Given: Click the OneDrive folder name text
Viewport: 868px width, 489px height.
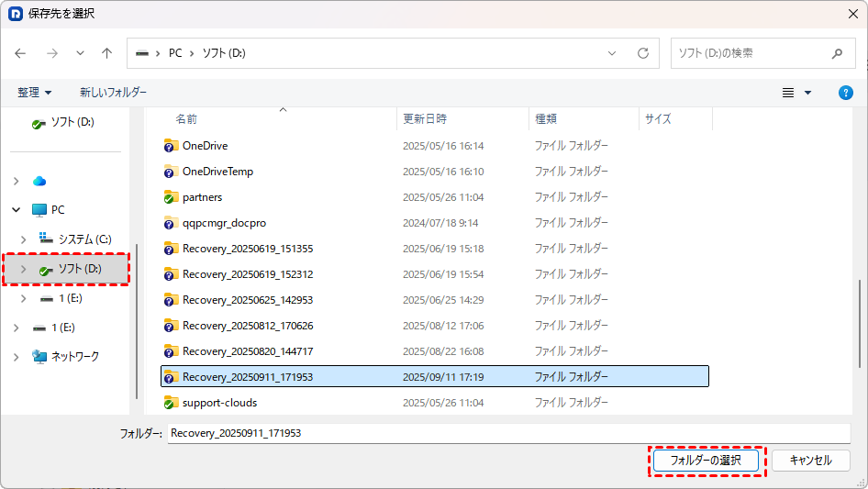Looking at the screenshot, I should click(205, 146).
